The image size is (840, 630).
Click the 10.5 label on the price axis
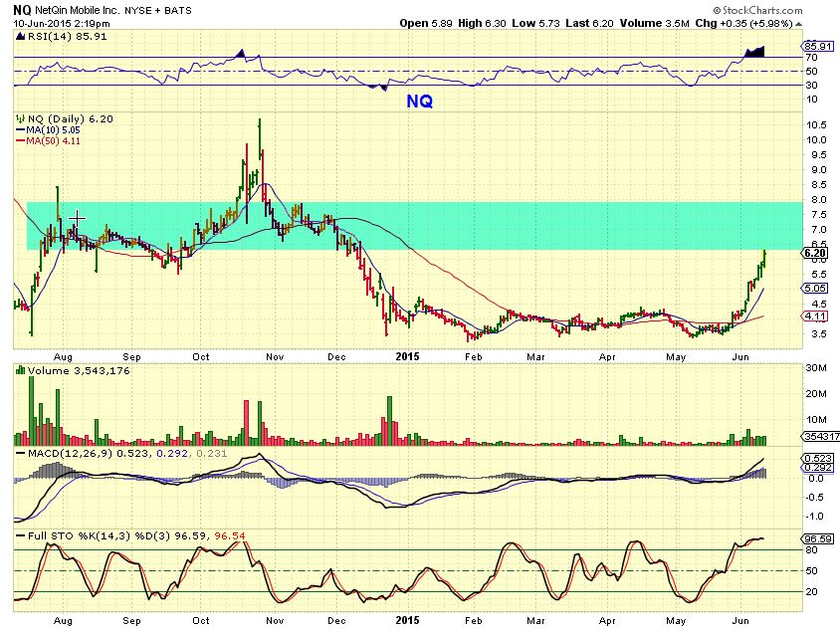coord(816,124)
